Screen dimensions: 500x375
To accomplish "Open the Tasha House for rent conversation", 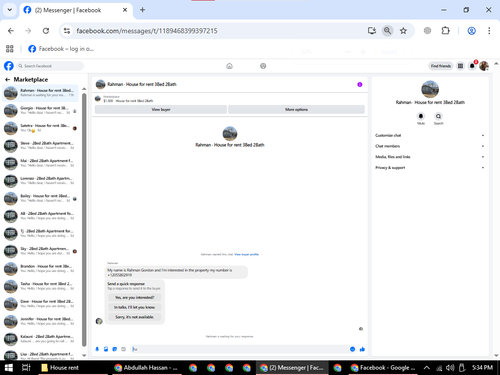I will coord(40,286).
